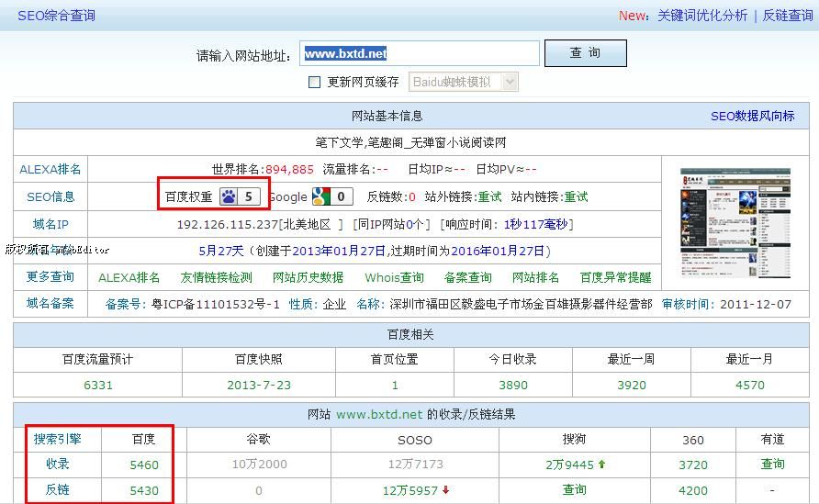Click 最近一月 value 4570
Image resolution: width=819 pixels, height=504 pixels.
(x=750, y=385)
